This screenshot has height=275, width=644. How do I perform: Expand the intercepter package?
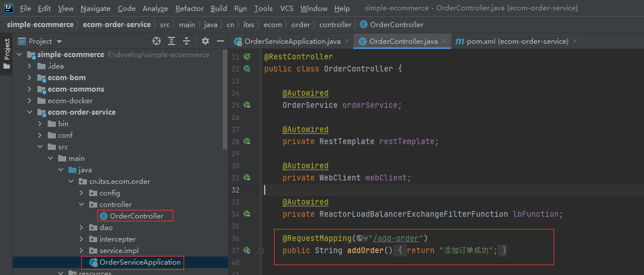pos(81,239)
